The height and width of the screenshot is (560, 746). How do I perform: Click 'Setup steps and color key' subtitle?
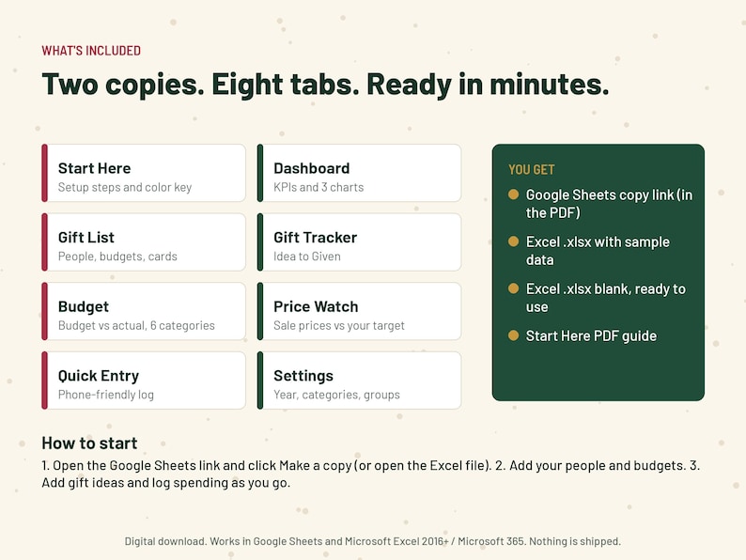pyautogui.click(x=125, y=188)
